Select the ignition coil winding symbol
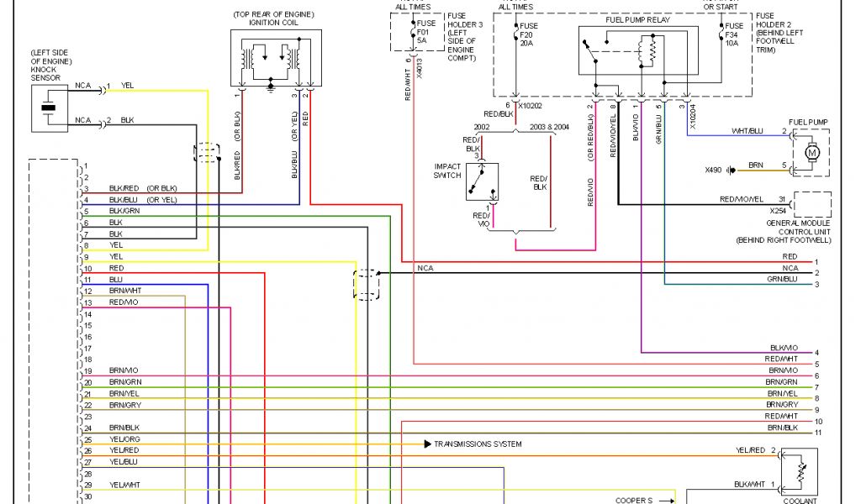The width and height of the screenshot is (861, 504). pyautogui.click(x=270, y=59)
